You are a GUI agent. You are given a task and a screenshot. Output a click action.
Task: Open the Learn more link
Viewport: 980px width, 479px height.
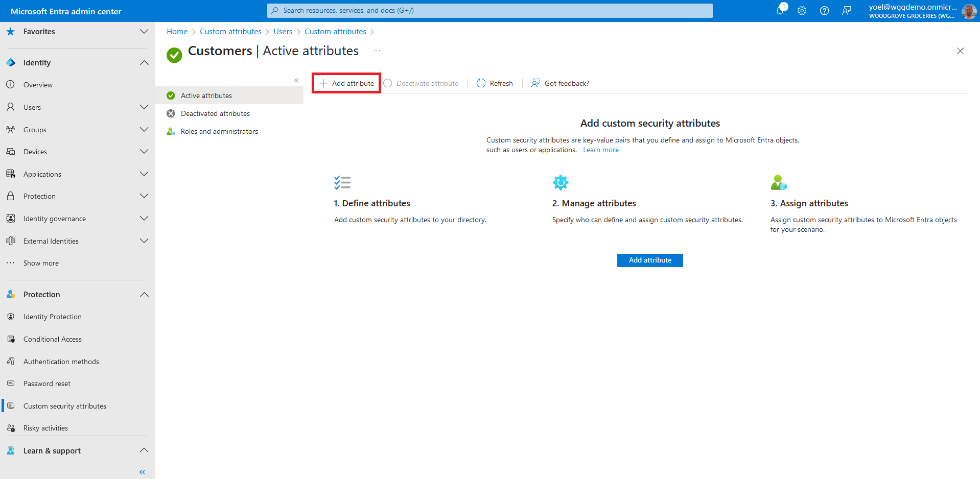(600, 150)
